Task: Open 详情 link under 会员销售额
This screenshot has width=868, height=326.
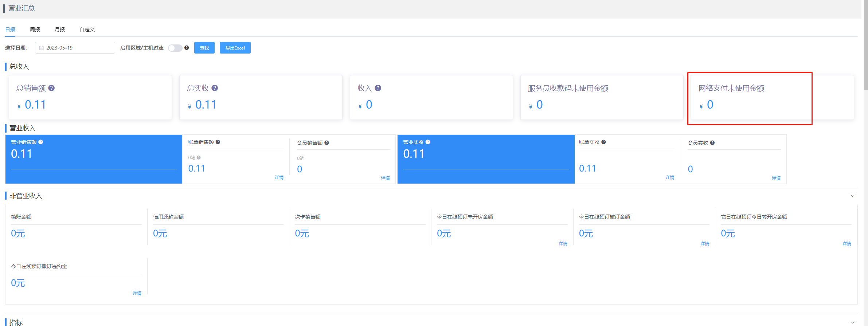Action: (386, 178)
